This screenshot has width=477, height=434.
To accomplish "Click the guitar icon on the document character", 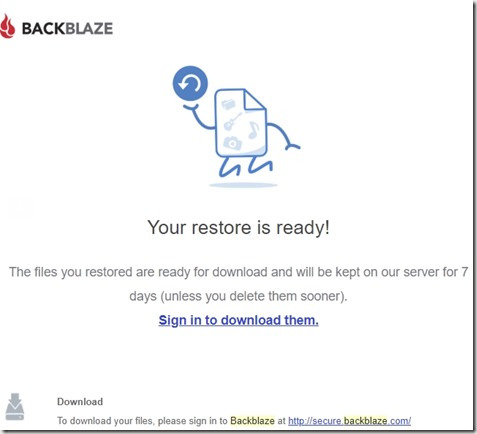I will pos(232,122).
